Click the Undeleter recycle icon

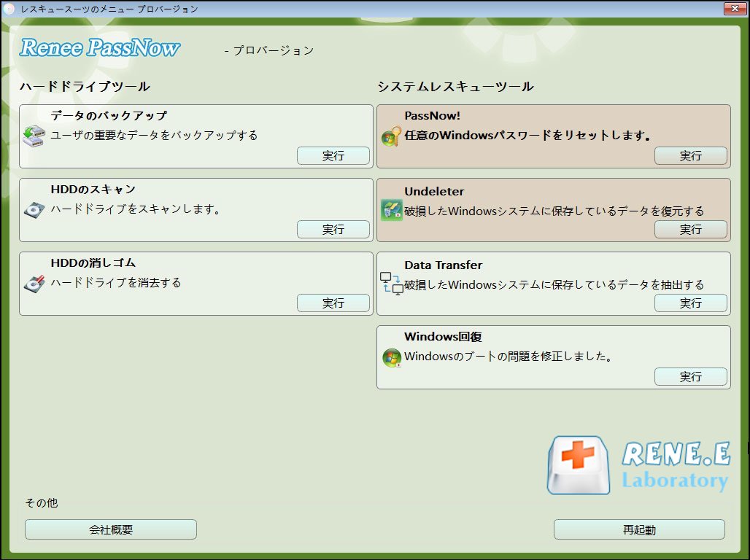(391, 210)
